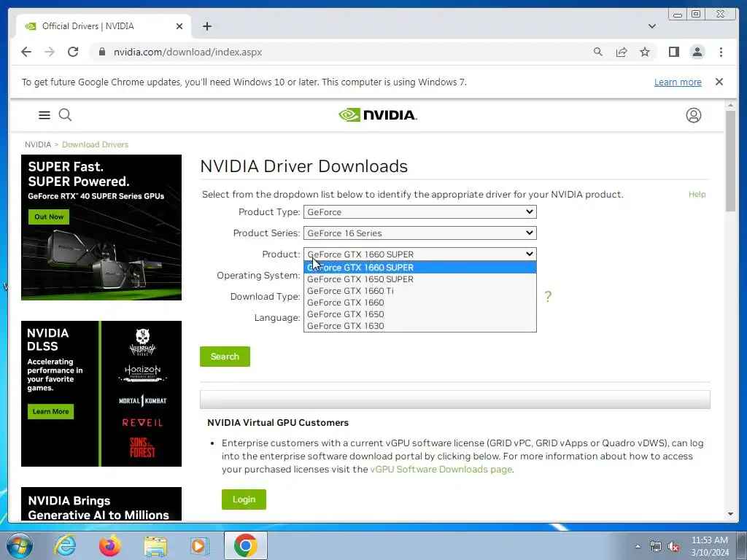This screenshot has height=560, width=747.
Task: Open NVIDIA Brings Generative AI banner
Action: (101, 504)
